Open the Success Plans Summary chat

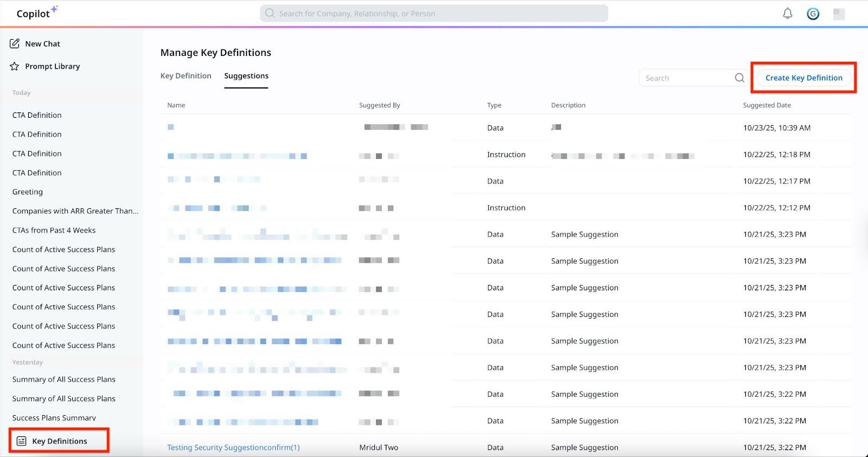[54, 417]
